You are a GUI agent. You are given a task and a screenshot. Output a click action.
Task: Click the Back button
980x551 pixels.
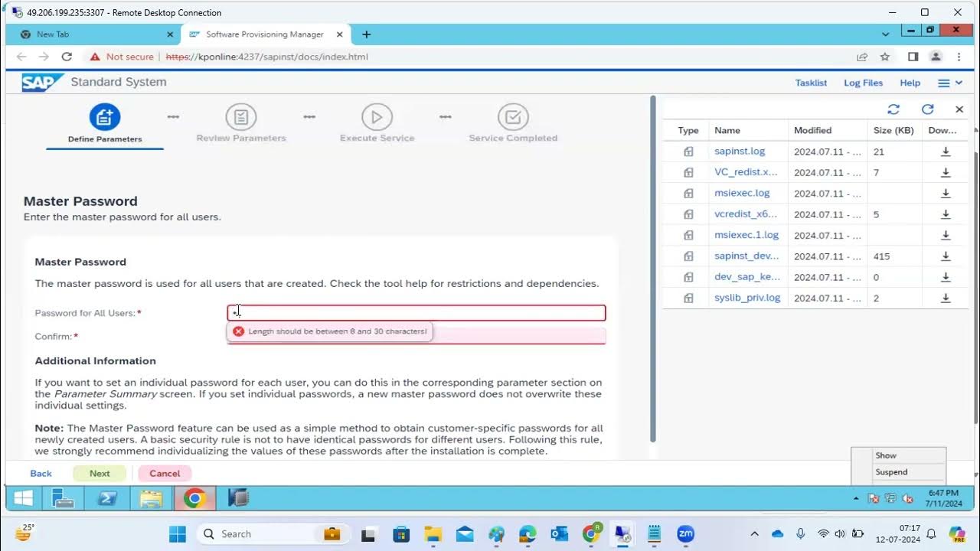[x=41, y=474]
